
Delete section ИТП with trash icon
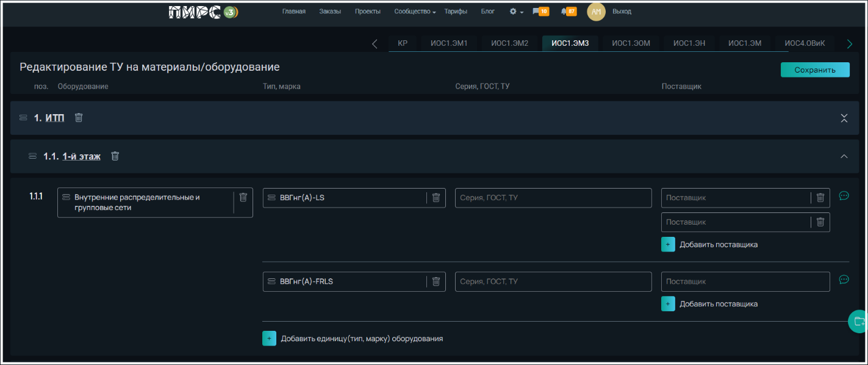pyautogui.click(x=79, y=117)
